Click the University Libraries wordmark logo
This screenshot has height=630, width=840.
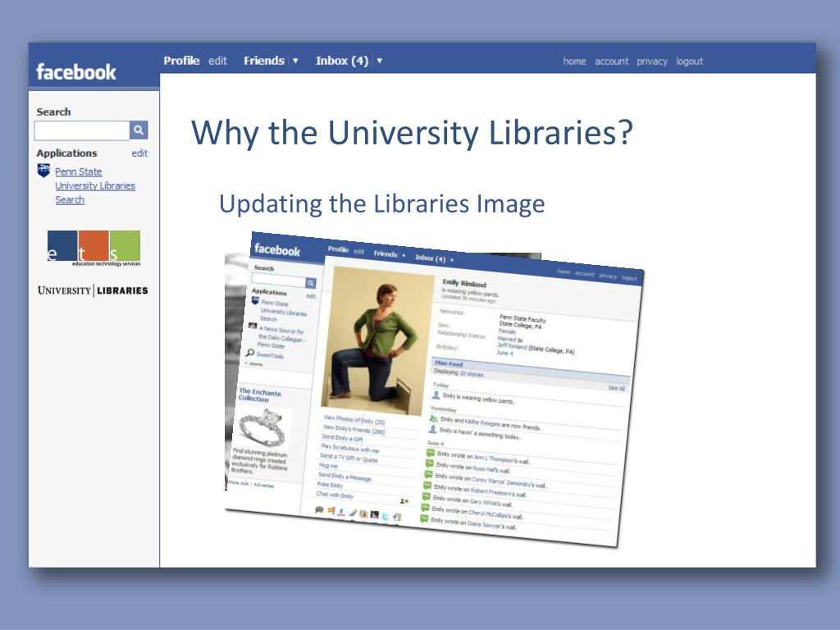93,290
